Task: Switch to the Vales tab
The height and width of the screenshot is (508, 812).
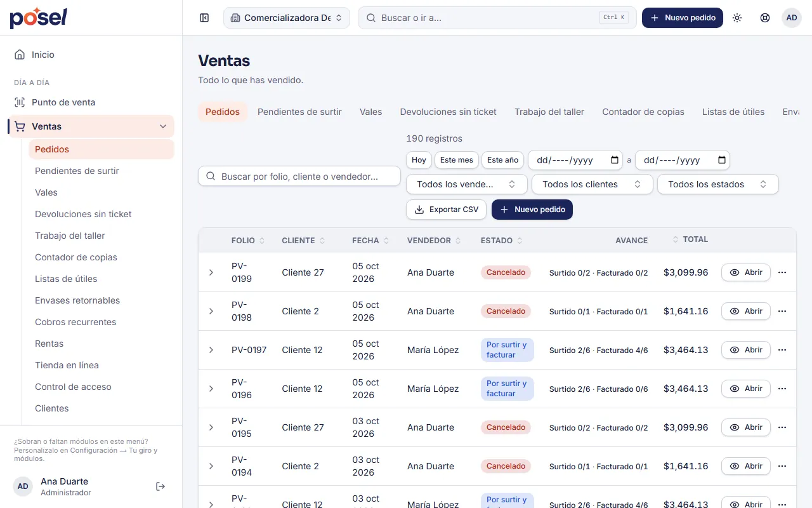Action: click(371, 112)
